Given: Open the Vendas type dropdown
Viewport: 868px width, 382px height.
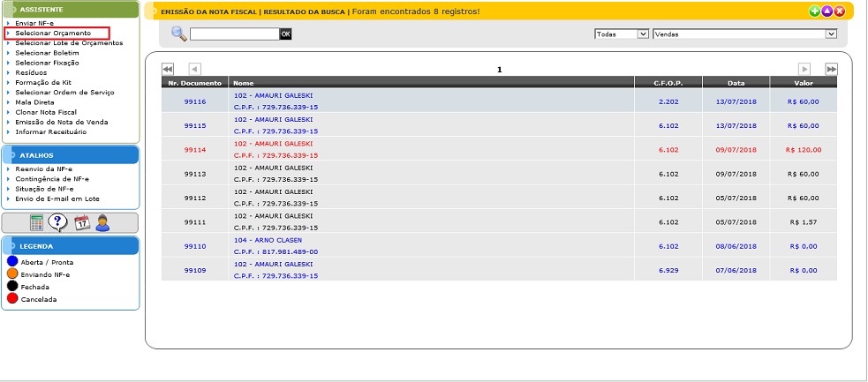Looking at the screenshot, I should (743, 34).
